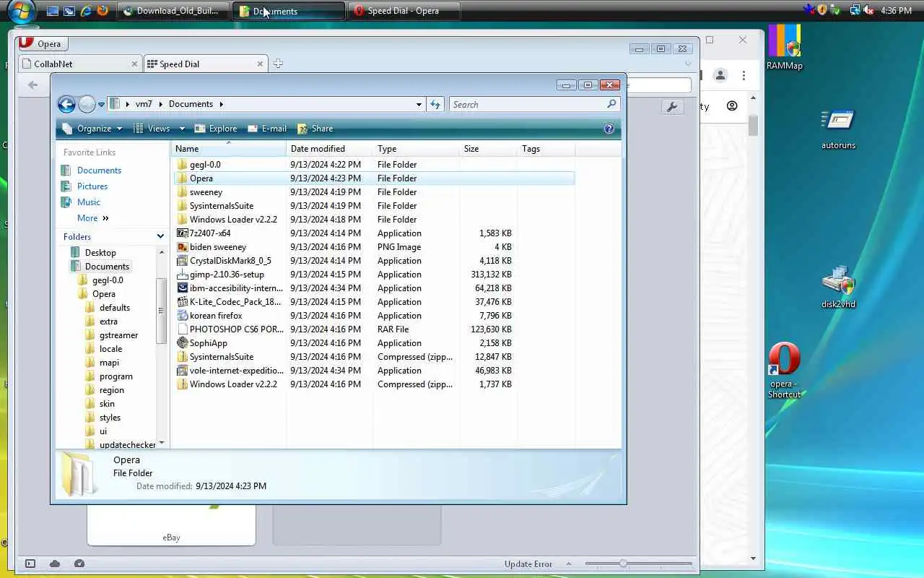This screenshot has width=924, height=578.
Task: Open the Views dropdown arrow
Action: [182, 129]
